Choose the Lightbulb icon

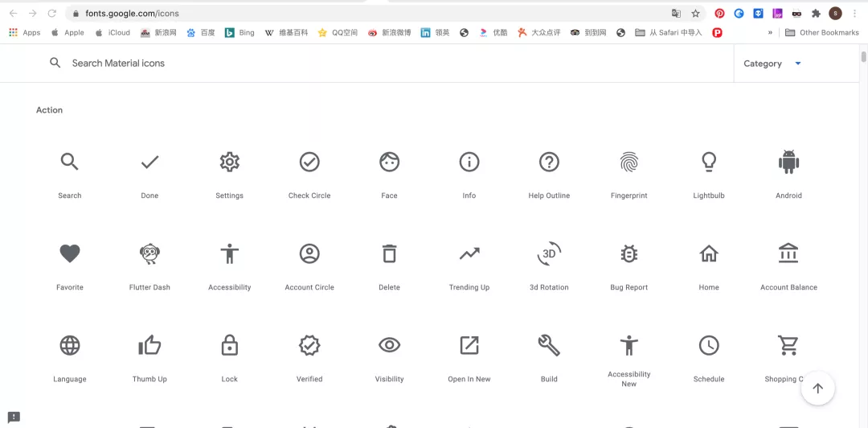[x=709, y=163]
